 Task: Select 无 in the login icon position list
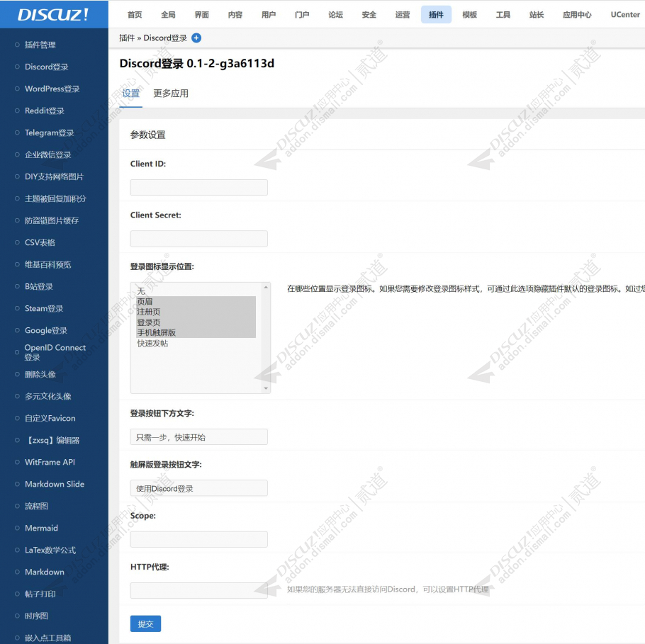(196, 290)
